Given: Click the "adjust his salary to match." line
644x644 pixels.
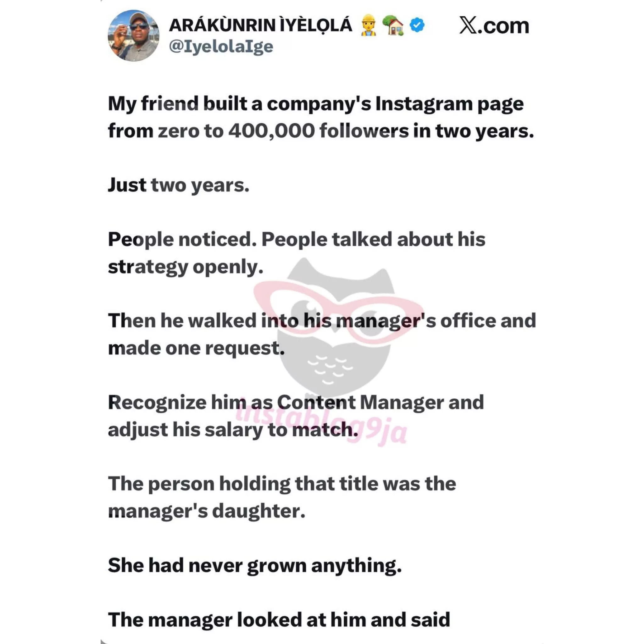Looking at the screenshot, I should 232,430.
